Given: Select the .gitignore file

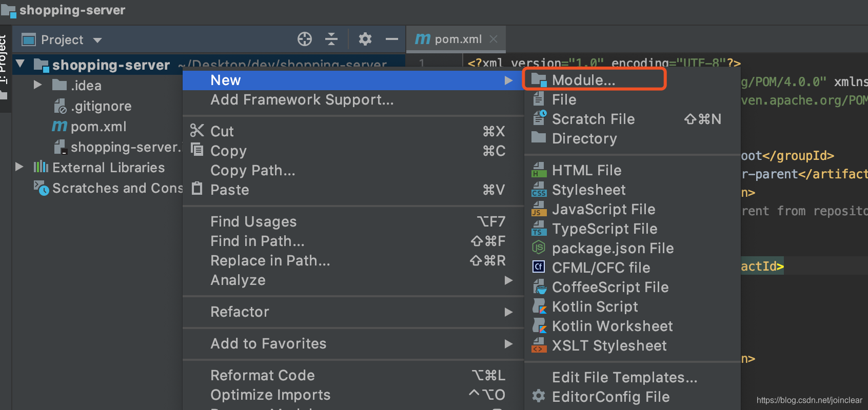Looking at the screenshot, I should (92, 106).
